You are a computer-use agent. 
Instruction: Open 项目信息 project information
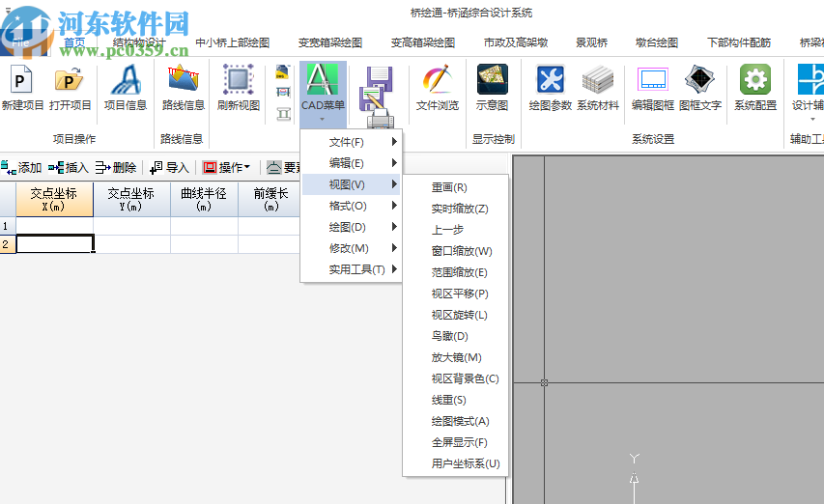126,88
